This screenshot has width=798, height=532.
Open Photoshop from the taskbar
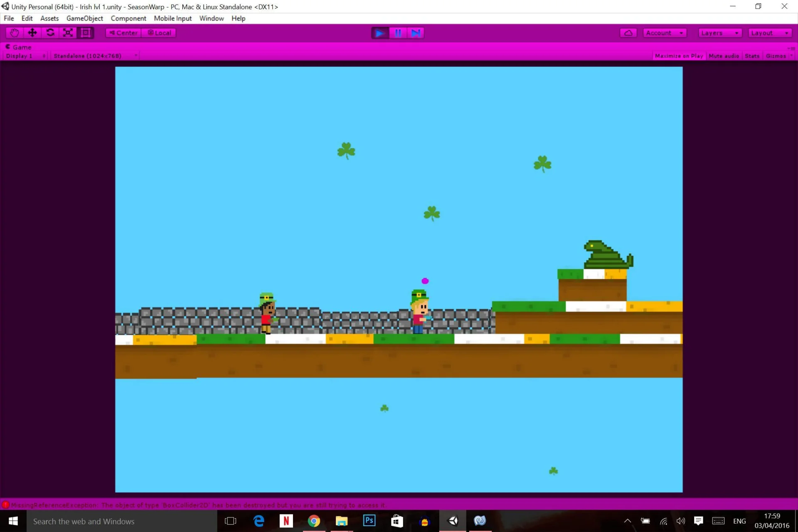pyautogui.click(x=369, y=521)
